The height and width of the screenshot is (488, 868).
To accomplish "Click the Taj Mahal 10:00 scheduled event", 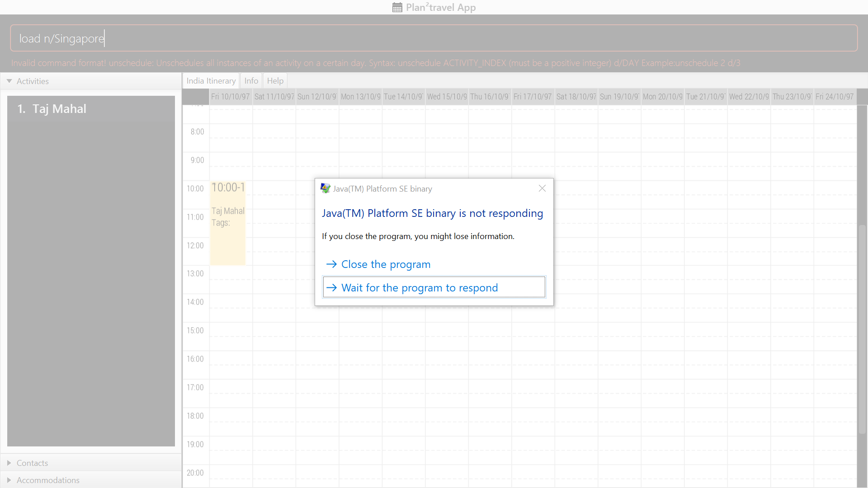I will (228, 223).
